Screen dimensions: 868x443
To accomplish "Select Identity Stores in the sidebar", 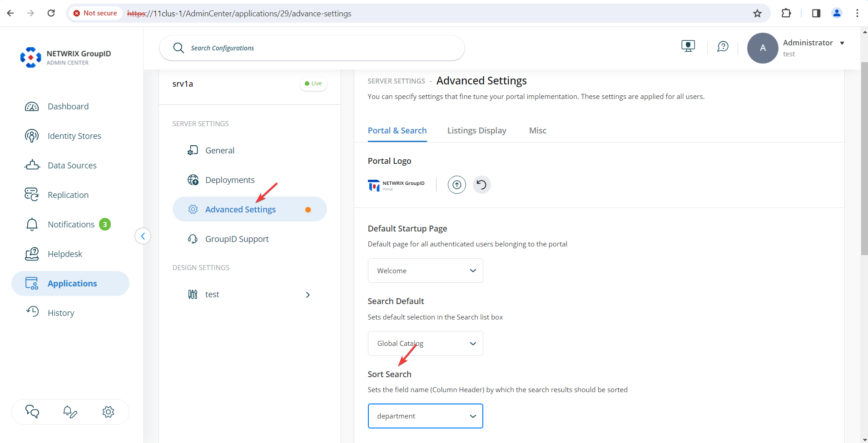I will click(74, 135).
